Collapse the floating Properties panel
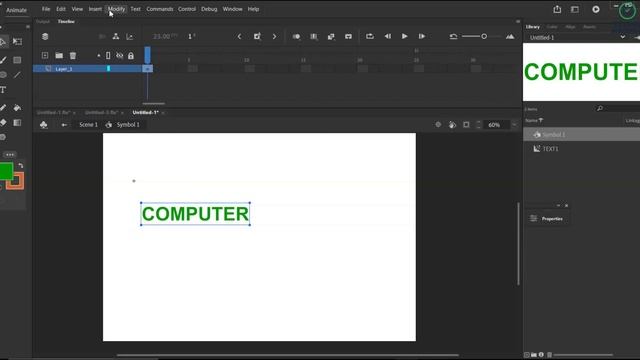This screenshot has width=640, height=360. (558, 205)
